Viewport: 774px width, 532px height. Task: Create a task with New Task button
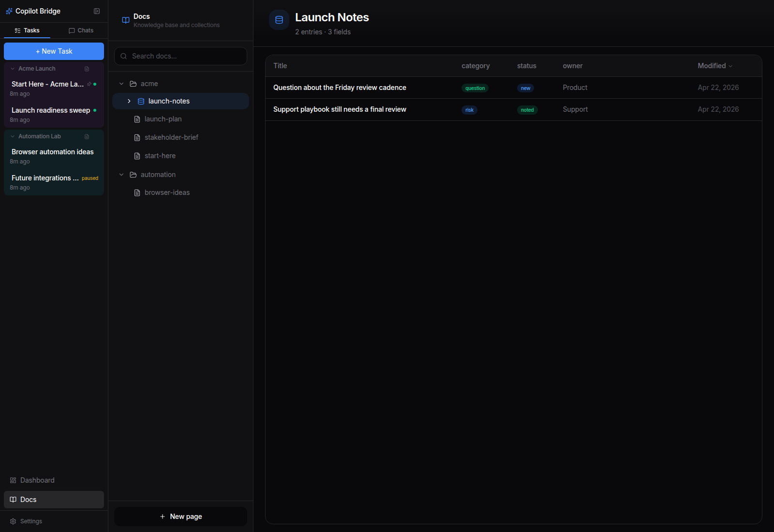coord(54,51)
